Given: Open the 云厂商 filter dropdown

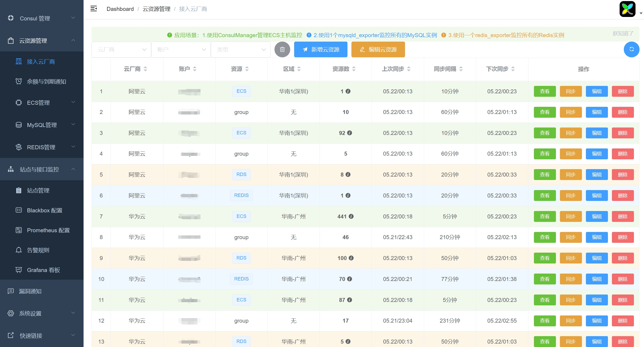Looking at the screenshot, I should coord(121,50).
